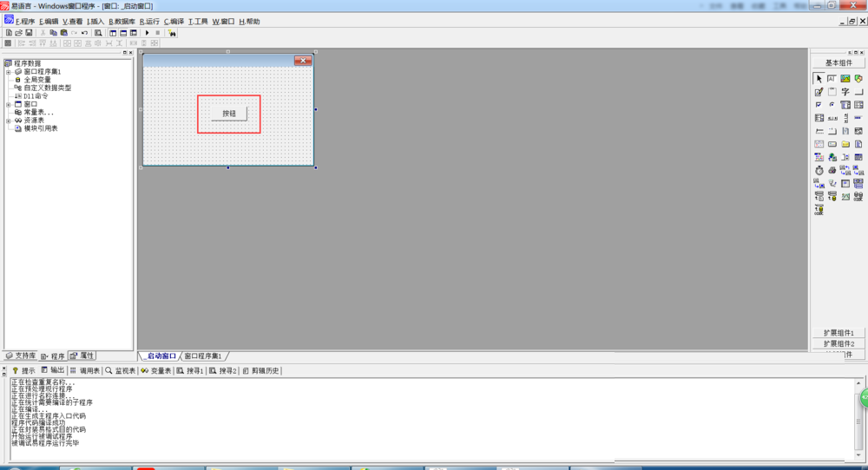Viewport: 868px width, 470px height.
Task: Select the shapes component icon in palette
Action: click(x=858, y=79)
